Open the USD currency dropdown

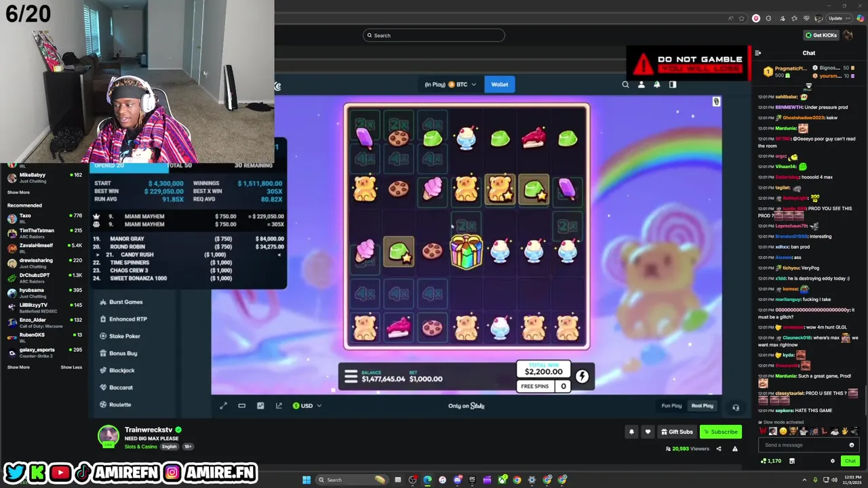(x=307, y=406)
